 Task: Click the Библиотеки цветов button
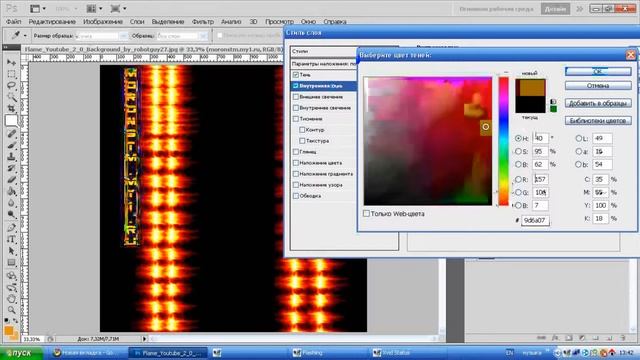tap(598, 121)
